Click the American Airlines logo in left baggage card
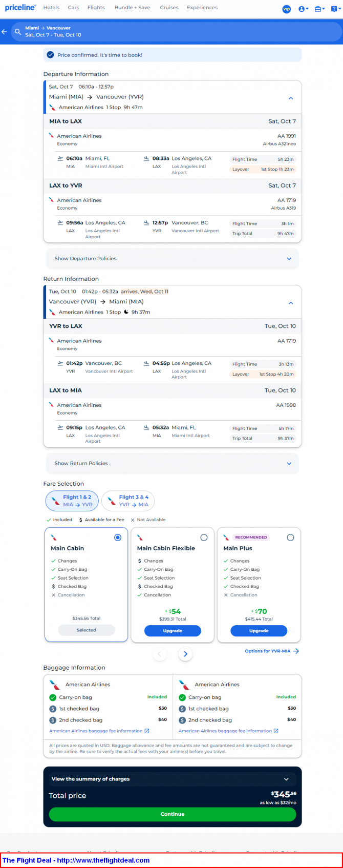This screenshot has width=343, height=868. pos(55,685)
